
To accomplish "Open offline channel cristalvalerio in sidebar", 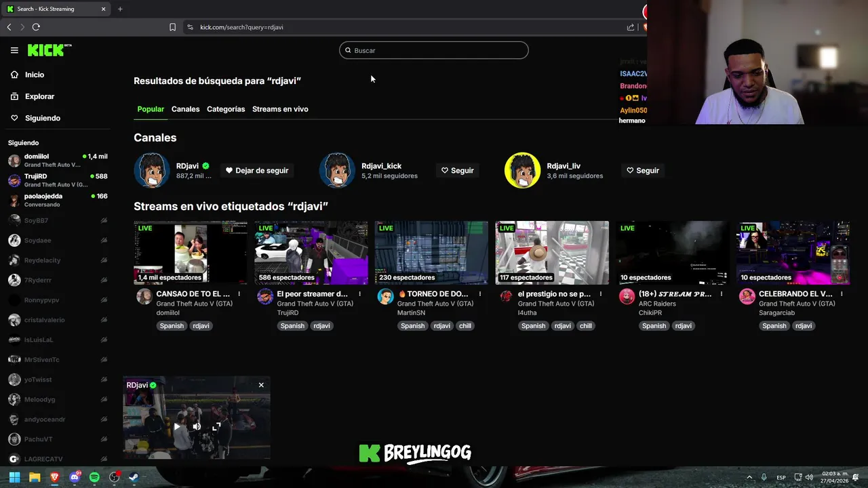I will 58,320.
